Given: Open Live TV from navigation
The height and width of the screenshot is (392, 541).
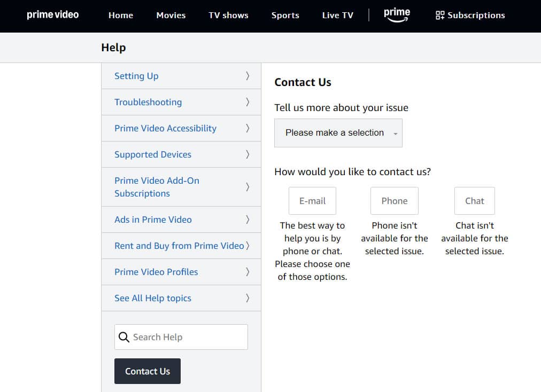Looking at the screenshot, I should pos(338,15).
